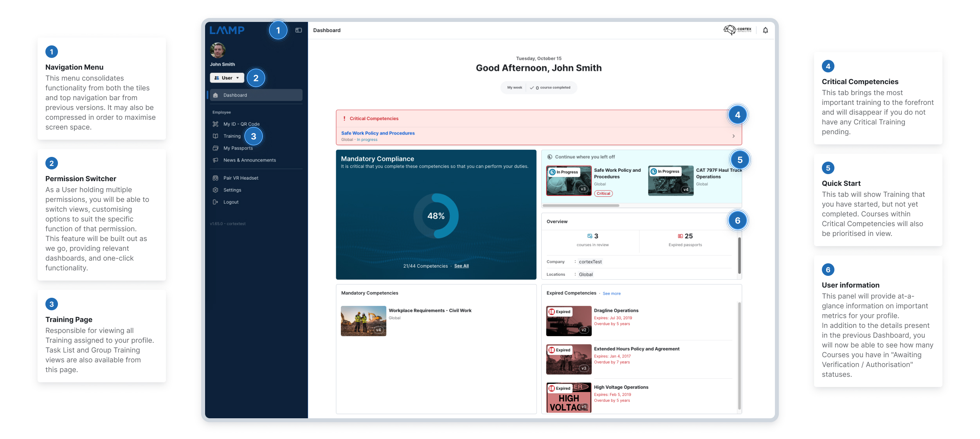Log out using the Logout item

click(x=231, y=202)
